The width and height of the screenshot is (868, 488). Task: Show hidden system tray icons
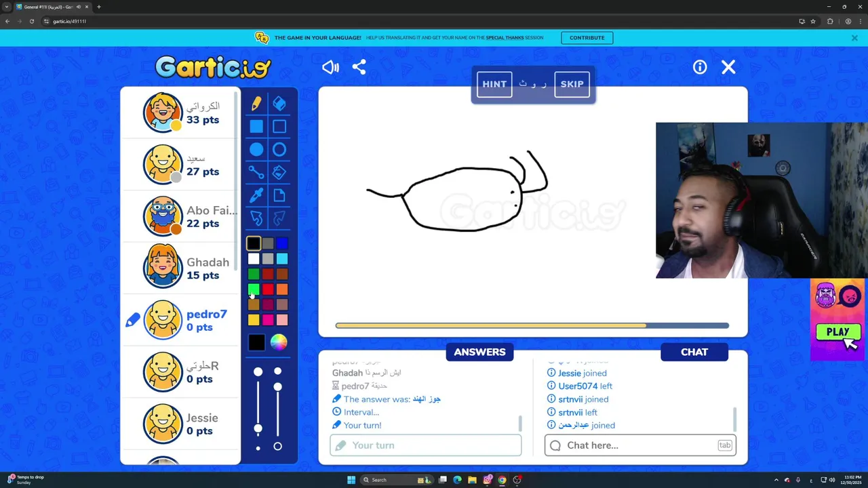point(776,480)
